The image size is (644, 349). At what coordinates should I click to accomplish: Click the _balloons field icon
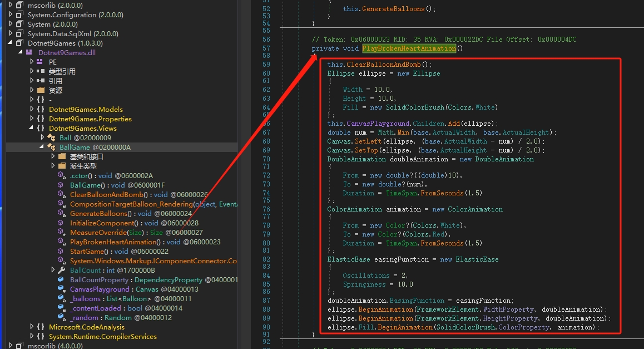[61, 298]
